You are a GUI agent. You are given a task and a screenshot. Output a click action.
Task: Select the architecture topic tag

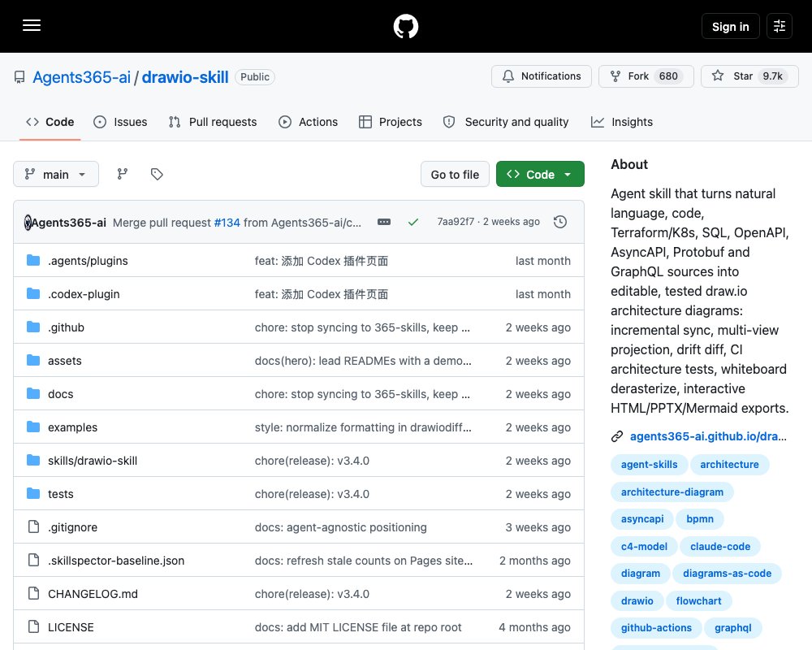coord(729,465)
